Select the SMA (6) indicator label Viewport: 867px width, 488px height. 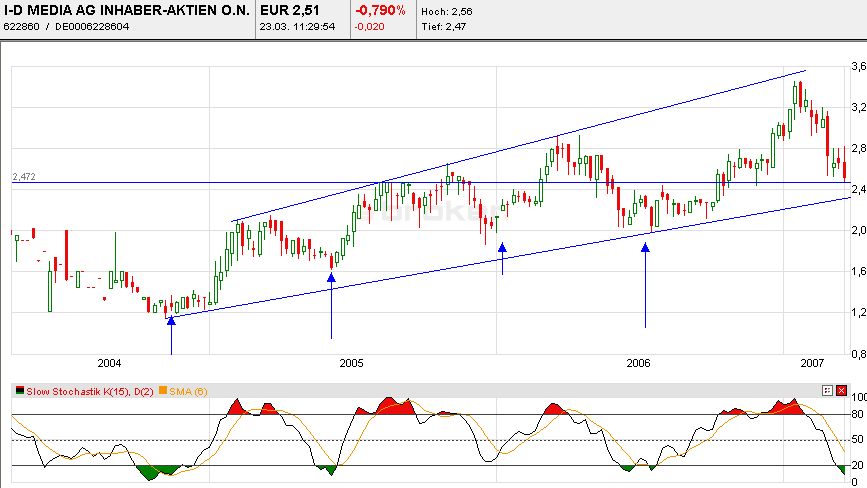tap(188, 391)
